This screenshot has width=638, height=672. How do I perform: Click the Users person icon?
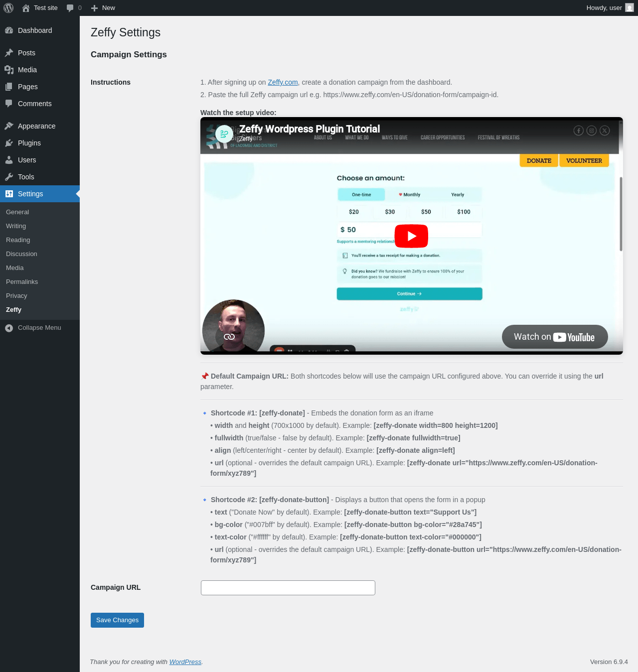[9, 160]
